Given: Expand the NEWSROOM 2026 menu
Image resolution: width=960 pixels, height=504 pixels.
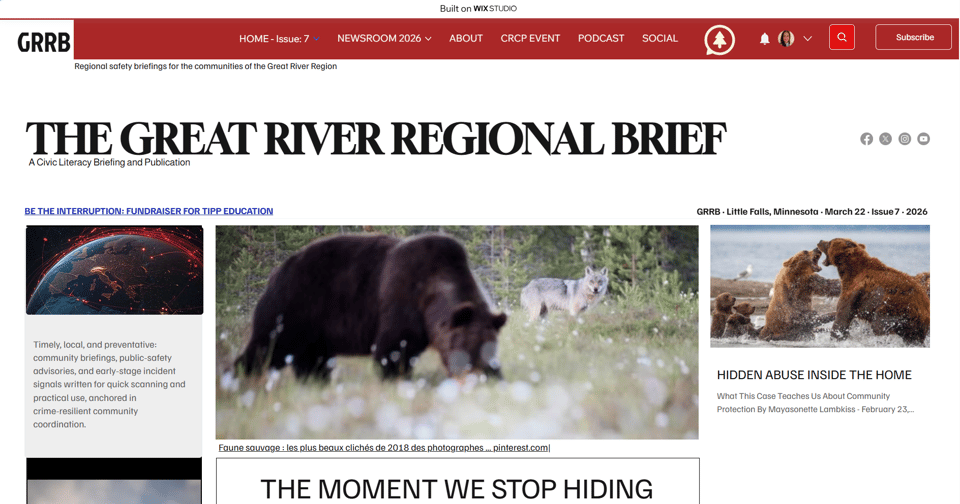Looking at the screenshot, I should (x=384, y=39).
